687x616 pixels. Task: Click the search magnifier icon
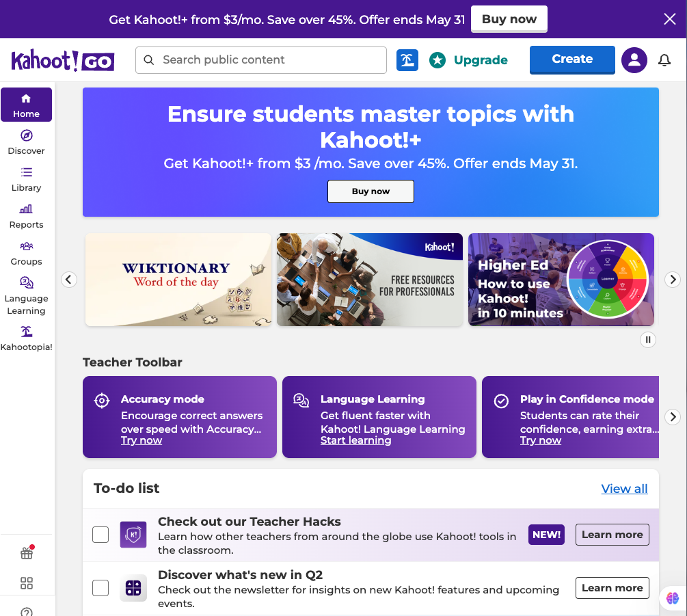[x=149, y=60]
